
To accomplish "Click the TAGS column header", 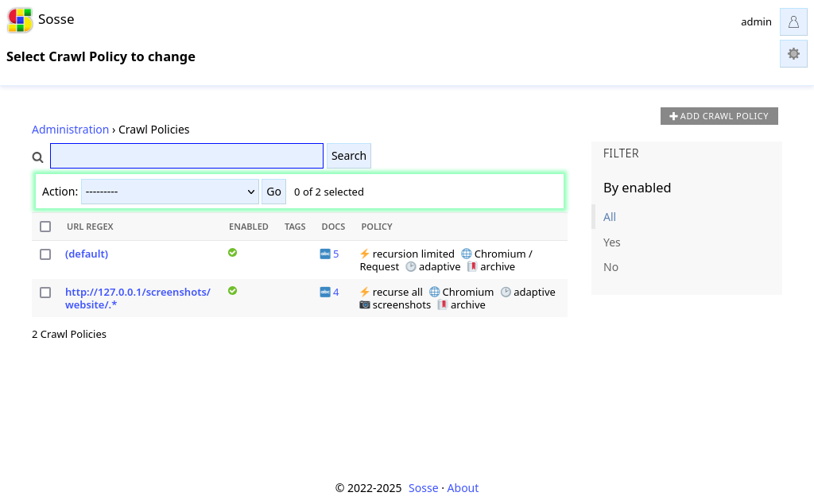I will [x=295, y=227].
